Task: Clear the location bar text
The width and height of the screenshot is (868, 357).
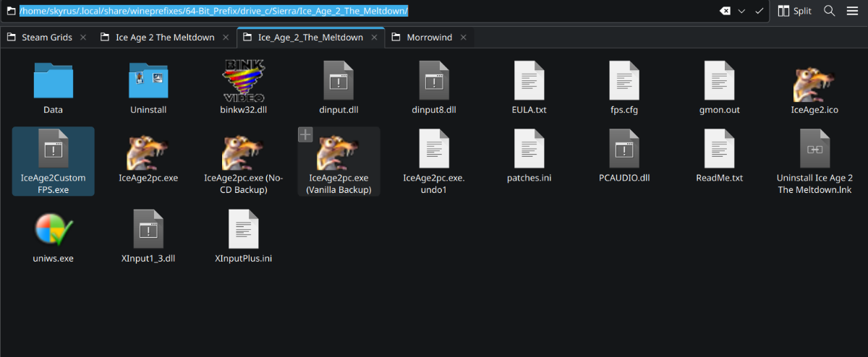Action: (x=725, y=11)
